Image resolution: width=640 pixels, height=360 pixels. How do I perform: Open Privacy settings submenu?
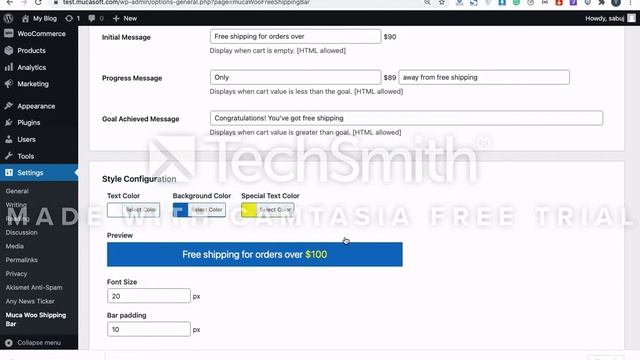pyautogui.click(x=16, y=274)
